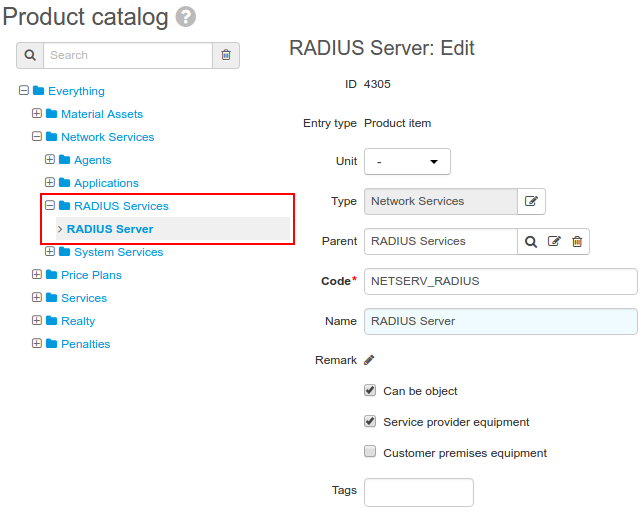
Task: Open the Agents tree entry
Action: coord(93,160)
